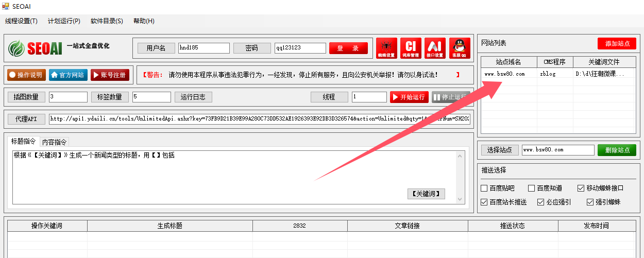The height and width of the screenshot is (258, 644).
Task: Click the title instruction scrollbar up arrow
Action: [x=461, y=156]
